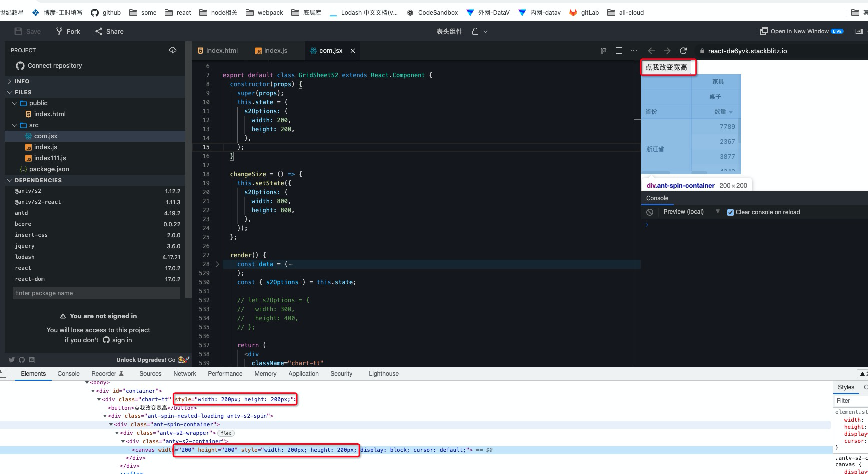Click the Open in New Window icon
This screenshot has width=868, height=474.
[764, 31]
